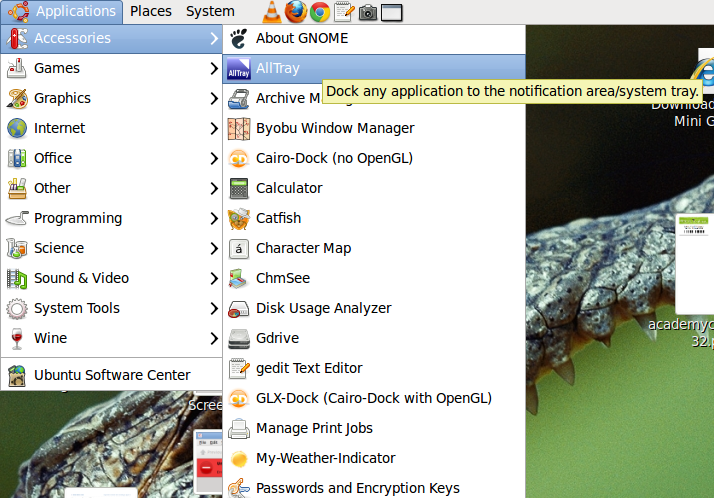Click the Gdrive drive icon
Viewport: 714px width, 498px height.
click(239, 339)
